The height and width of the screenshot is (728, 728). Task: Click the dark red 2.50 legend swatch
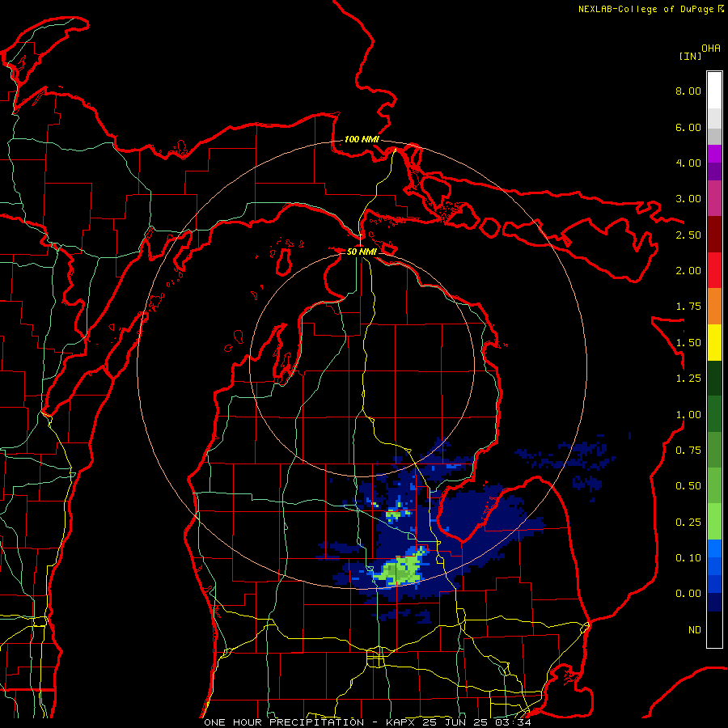tap(714, 235)
